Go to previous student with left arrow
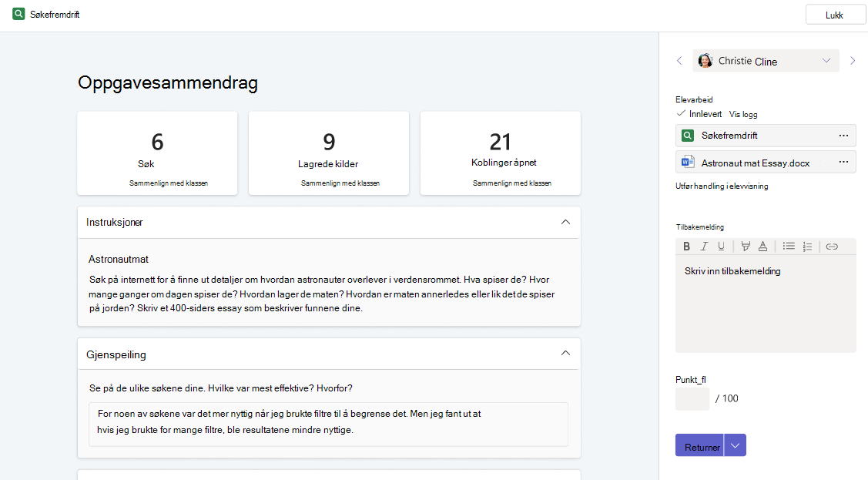The image size is (868, 480). pyautogui.click(x=679, y=61)
